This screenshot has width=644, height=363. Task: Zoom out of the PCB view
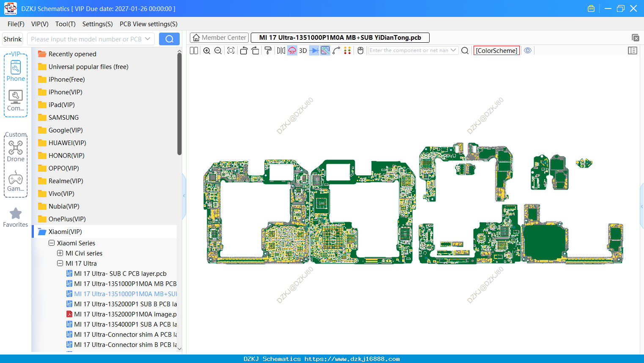(218, 50)
